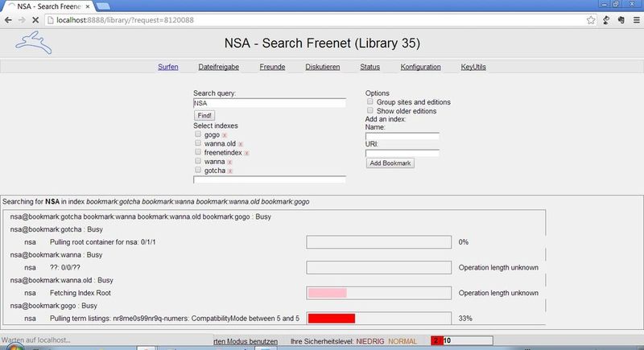Click the Pulling term listings status text

point(175,319)
